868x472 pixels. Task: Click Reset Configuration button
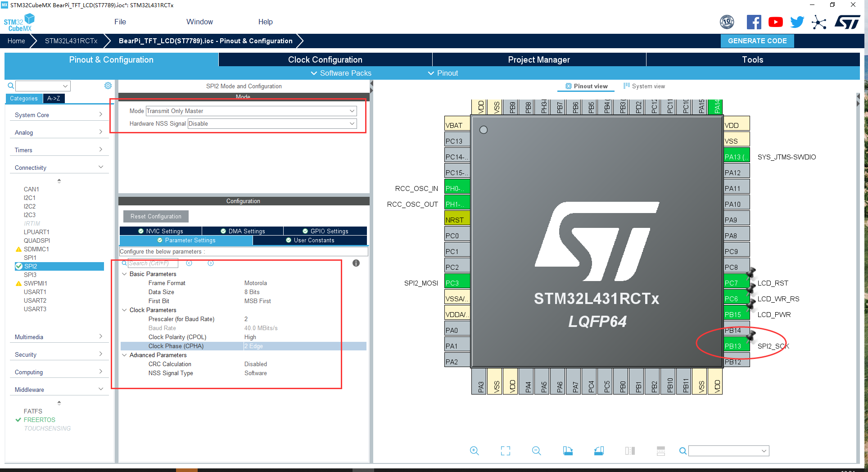point(156,216)
